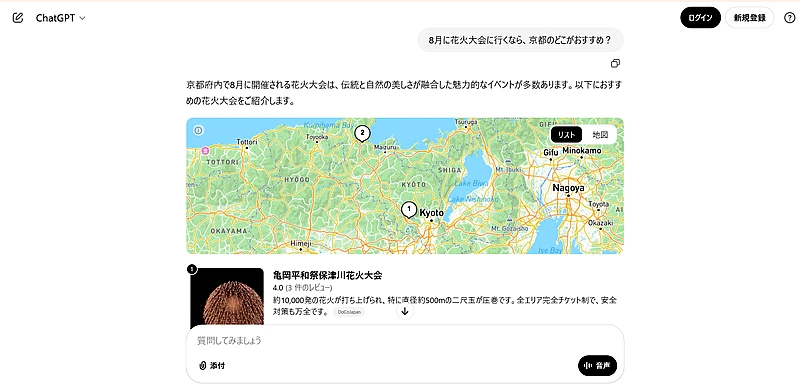Open the help question mark icon
Screen dimensions: 800x387
789,18
